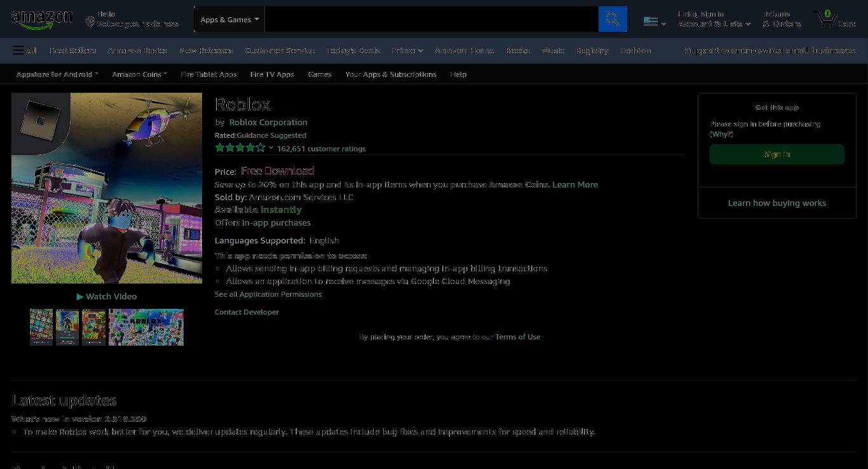Viewport: 868px width, 469px height.
Task: Open the shopping cart icon
Action: (834, 18)
